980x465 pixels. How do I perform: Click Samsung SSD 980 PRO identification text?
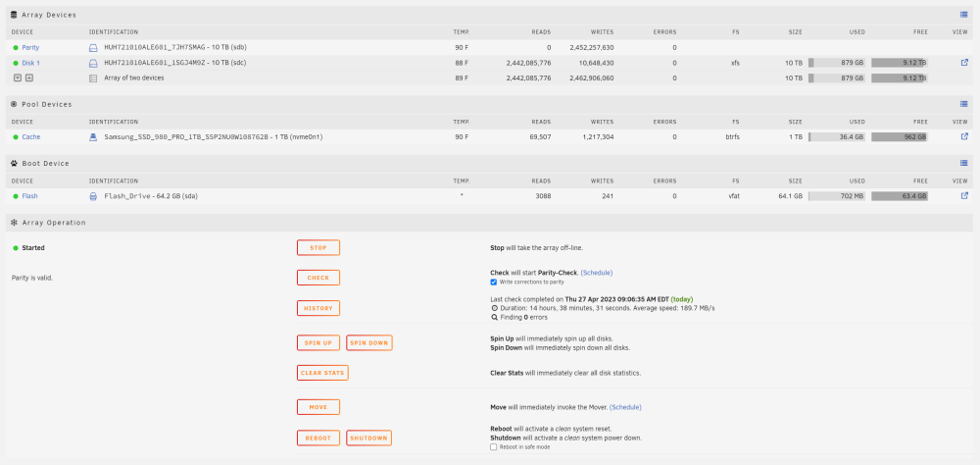point(213,137)
